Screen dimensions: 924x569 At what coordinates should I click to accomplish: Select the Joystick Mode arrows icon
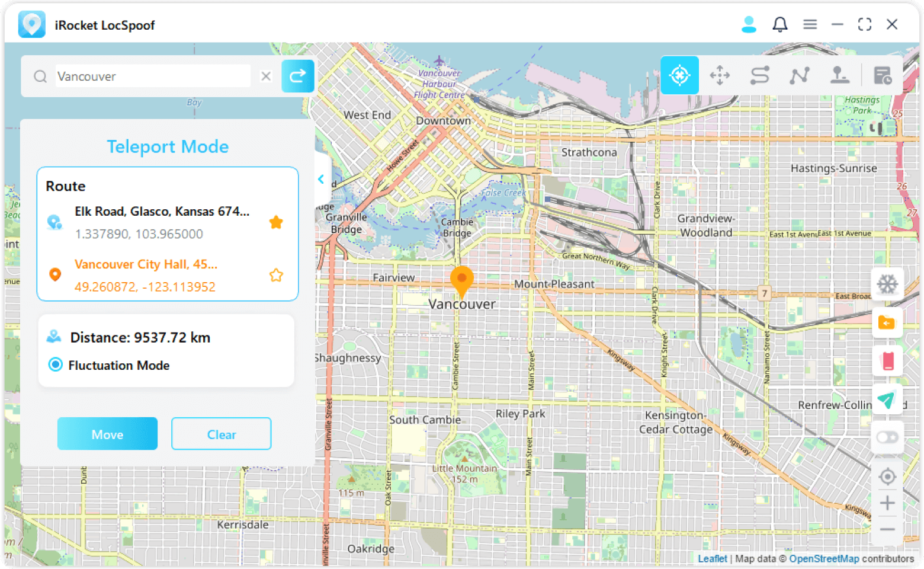(x=720, y=75)
